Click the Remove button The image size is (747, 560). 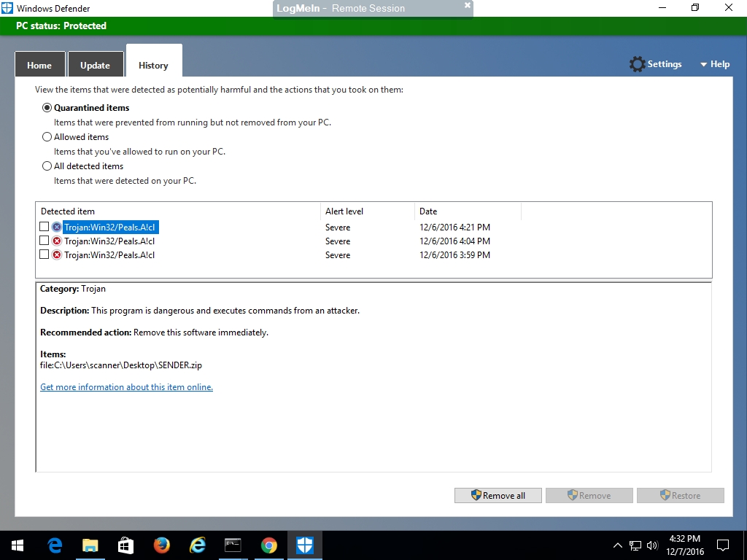(589, 495)
